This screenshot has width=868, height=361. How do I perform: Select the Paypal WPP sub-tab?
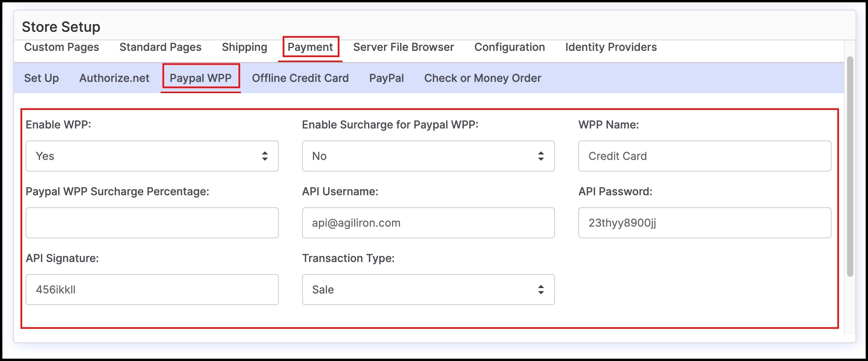(201, 78)
